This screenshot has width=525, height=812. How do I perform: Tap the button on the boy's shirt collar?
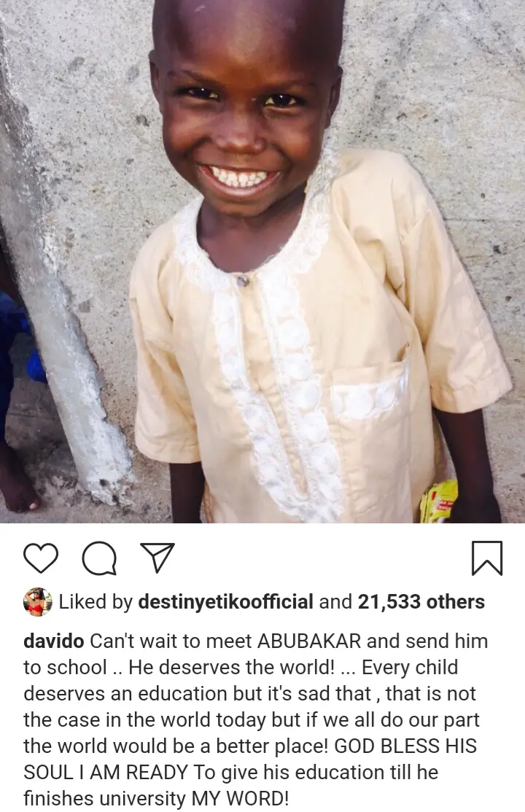pos(243,280)
